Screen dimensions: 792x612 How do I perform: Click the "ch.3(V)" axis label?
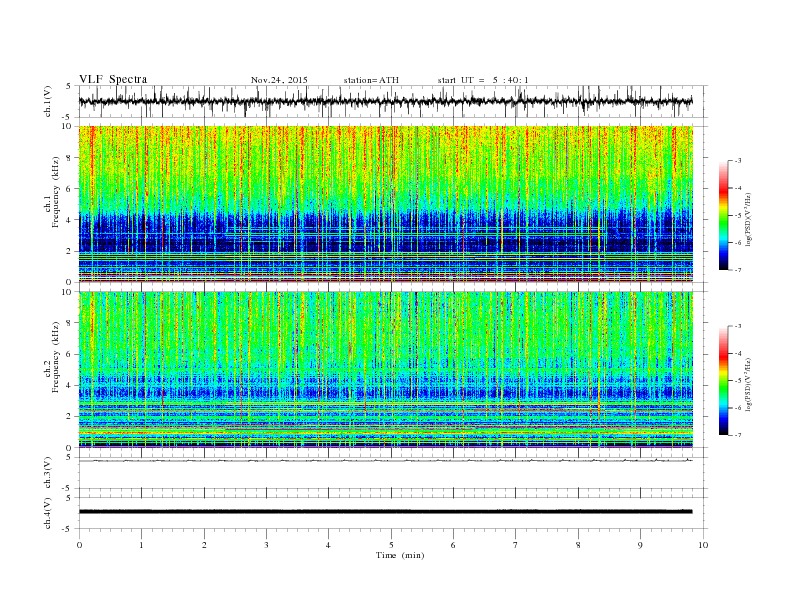(48, 473)
